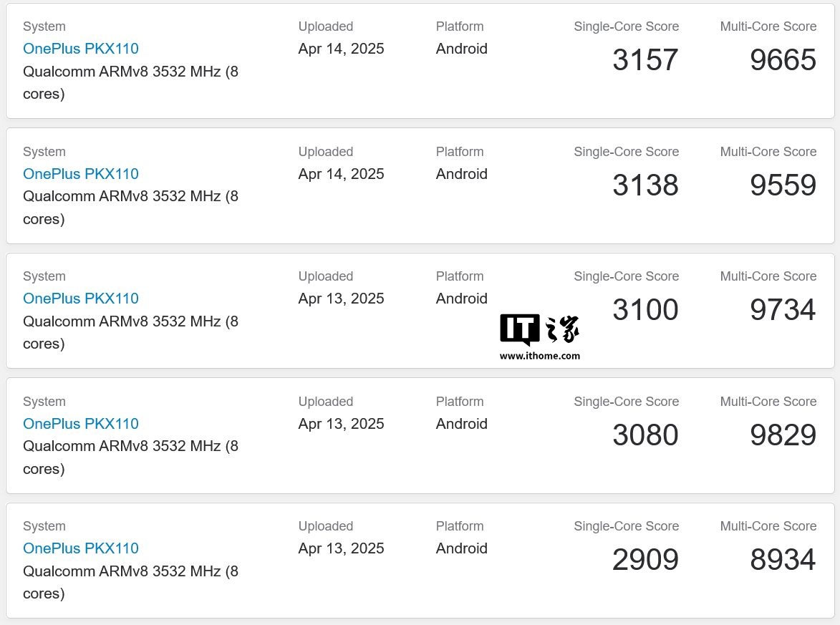Click the single-core score 3080
The width and height of the screenshot is (840, 625).
(x=645, y=435)
